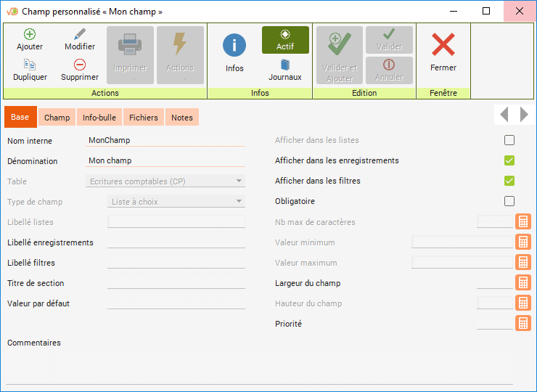The width and height of the screenshot is (537, 392).
Task: Open the Fichiers tab
Action: tap(144, 118)
